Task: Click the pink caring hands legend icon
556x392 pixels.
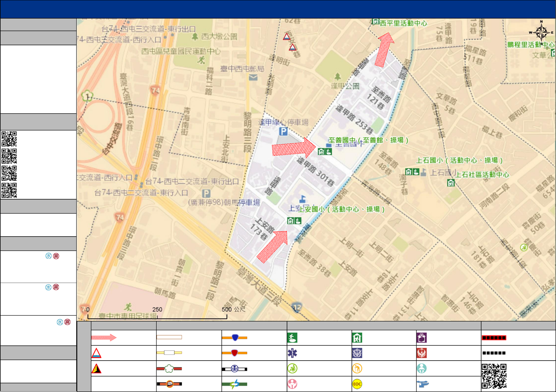Action: tap(292, 384)
